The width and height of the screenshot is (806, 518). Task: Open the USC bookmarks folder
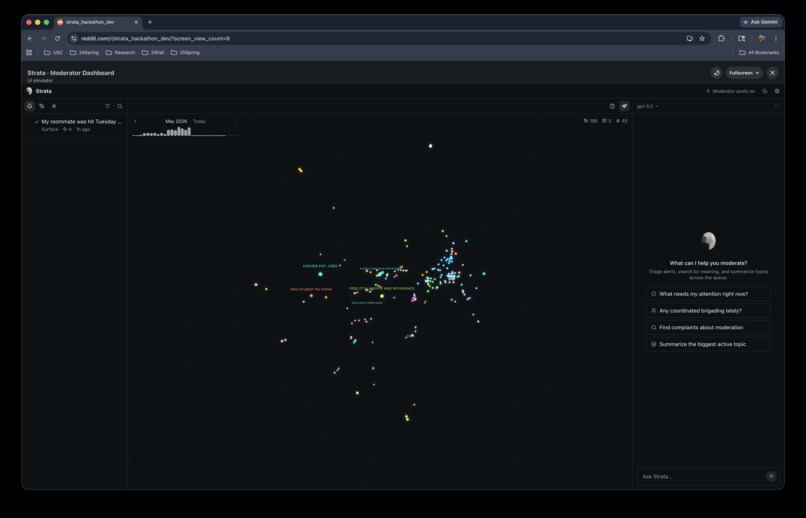click(x=53, y=52)
